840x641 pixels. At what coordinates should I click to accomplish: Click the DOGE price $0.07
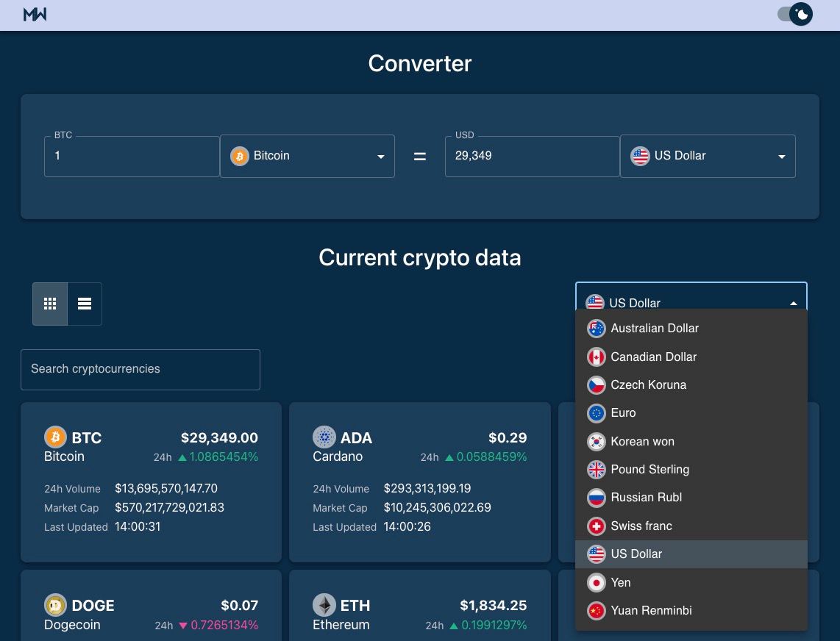pyautogui.click(x=240, y=606)
